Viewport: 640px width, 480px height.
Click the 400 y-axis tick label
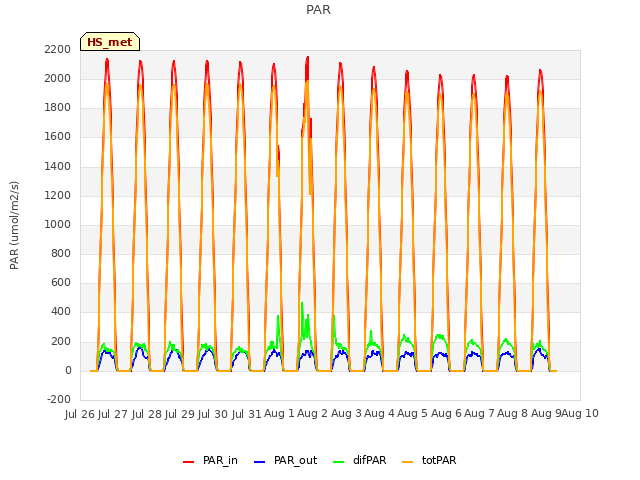(x=61, y=311)
